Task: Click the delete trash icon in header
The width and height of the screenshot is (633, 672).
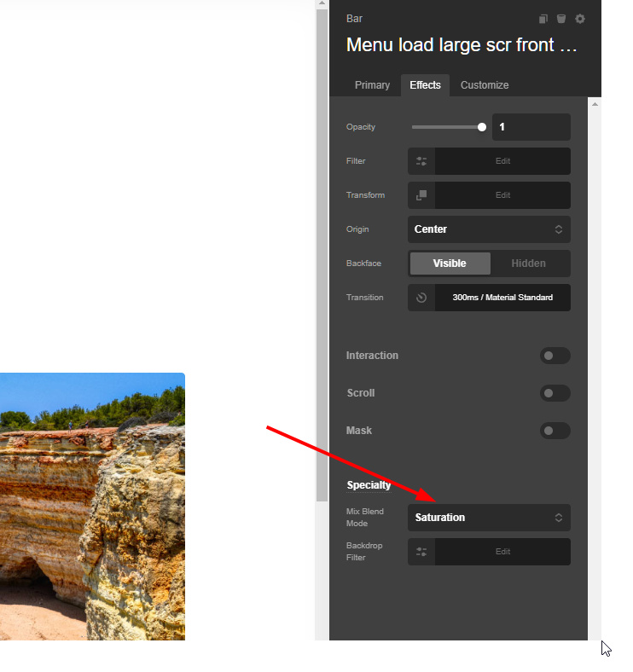Action: tap(561, 19)
